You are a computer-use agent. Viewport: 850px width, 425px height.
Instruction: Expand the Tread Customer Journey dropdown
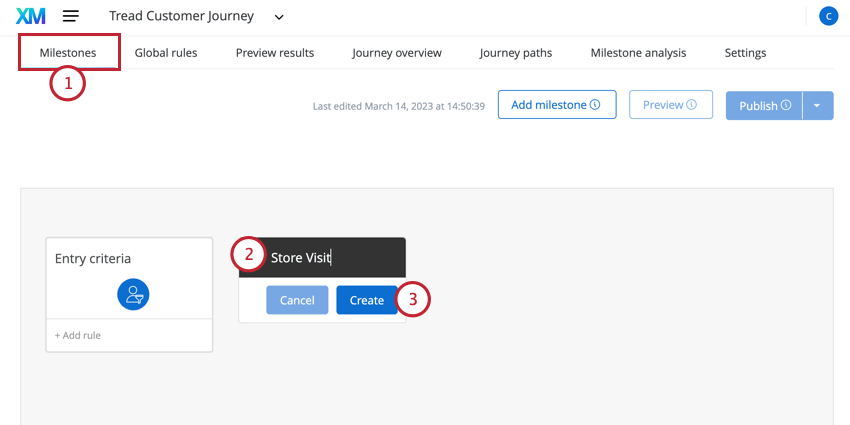tap(279, 17)
